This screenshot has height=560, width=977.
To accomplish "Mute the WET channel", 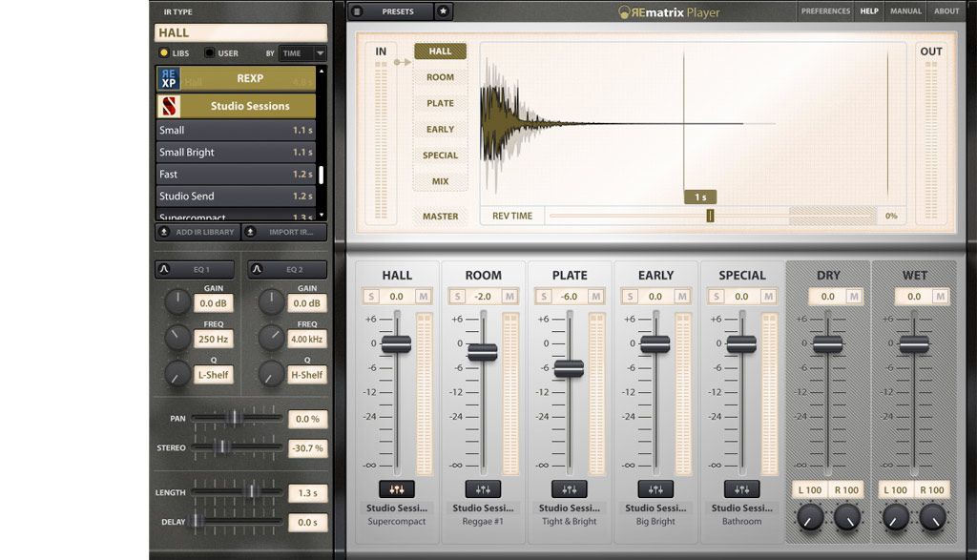I will pyautogui.click(x=940, y=297).
